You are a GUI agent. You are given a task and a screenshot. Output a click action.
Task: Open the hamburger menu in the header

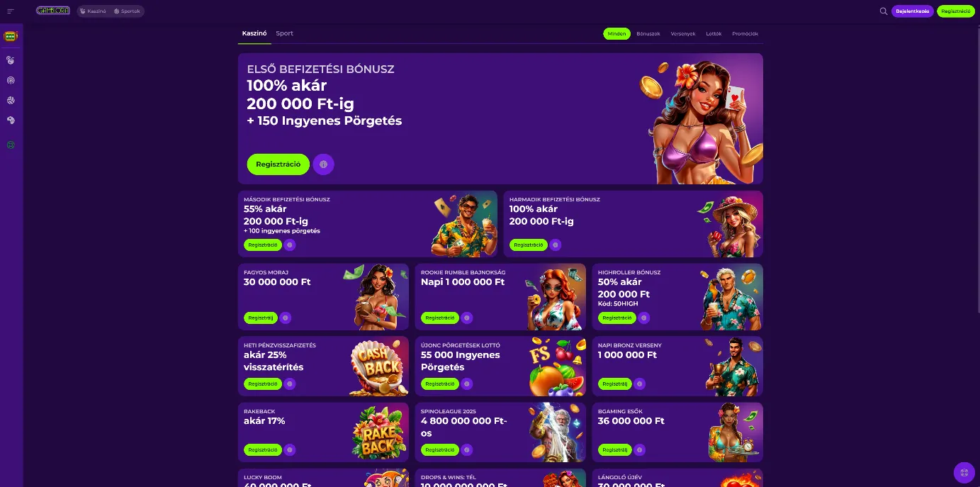11,11
